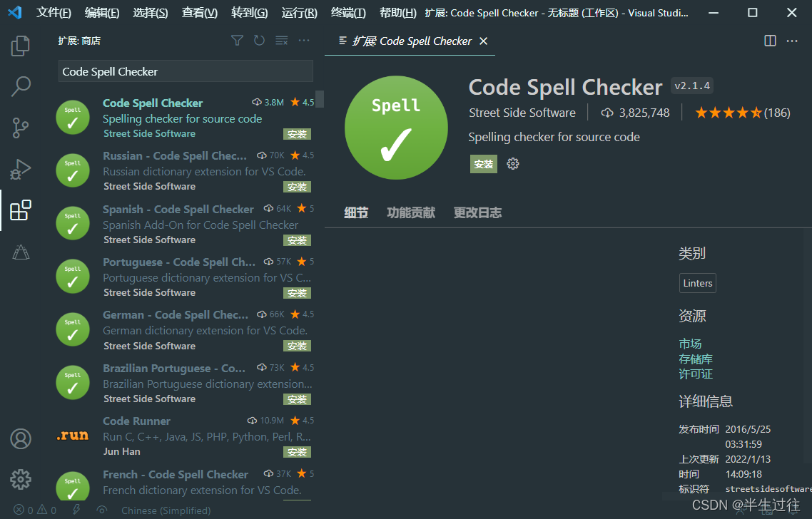Close the Code Spell Checker tab
The width and height of the screenshot is (812, 519).
(483, 41)
